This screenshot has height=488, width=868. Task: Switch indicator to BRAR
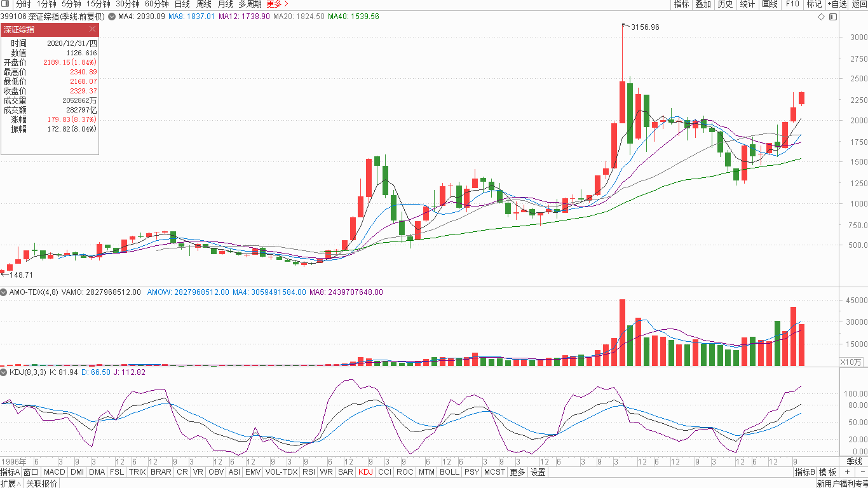tap(161, 472)
